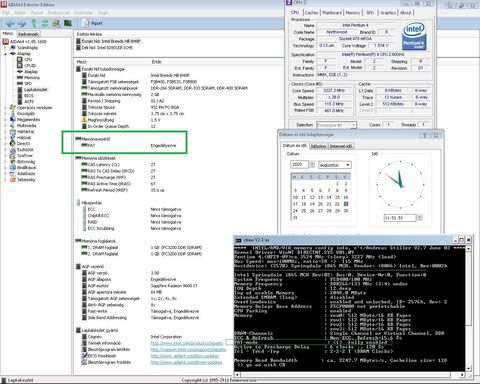Screen dimensions: 480x384
Task: Expand the Kiszolgáló tree node
Action: [5, 114]
